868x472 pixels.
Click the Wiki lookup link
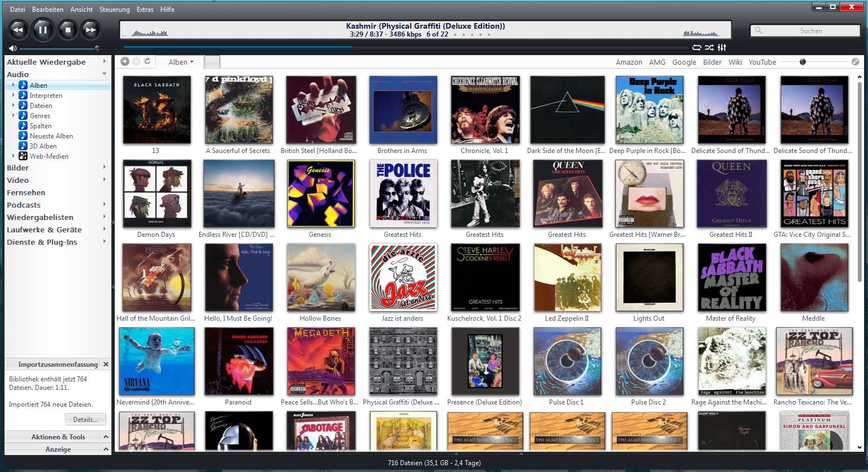tap(735, 62)
